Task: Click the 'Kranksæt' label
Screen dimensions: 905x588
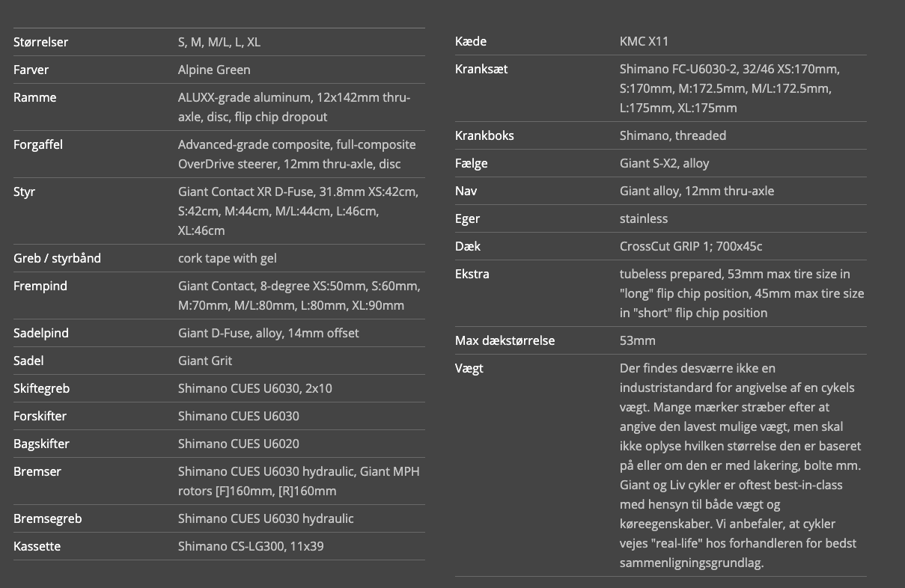Action: coord(481,69)
